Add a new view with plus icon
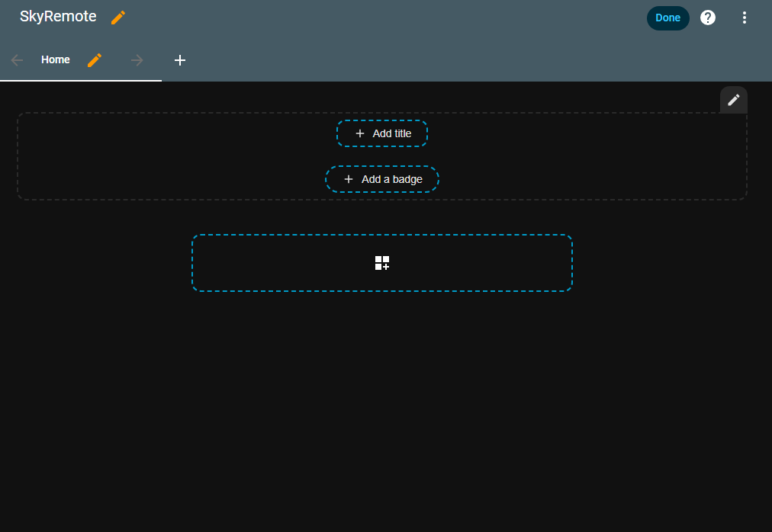The image size is (772, 532). (180, 60)
